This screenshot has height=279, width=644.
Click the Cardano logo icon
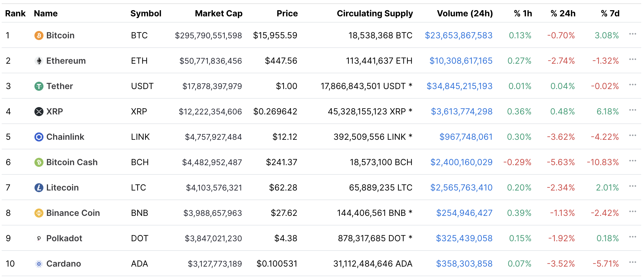(39, 263)
